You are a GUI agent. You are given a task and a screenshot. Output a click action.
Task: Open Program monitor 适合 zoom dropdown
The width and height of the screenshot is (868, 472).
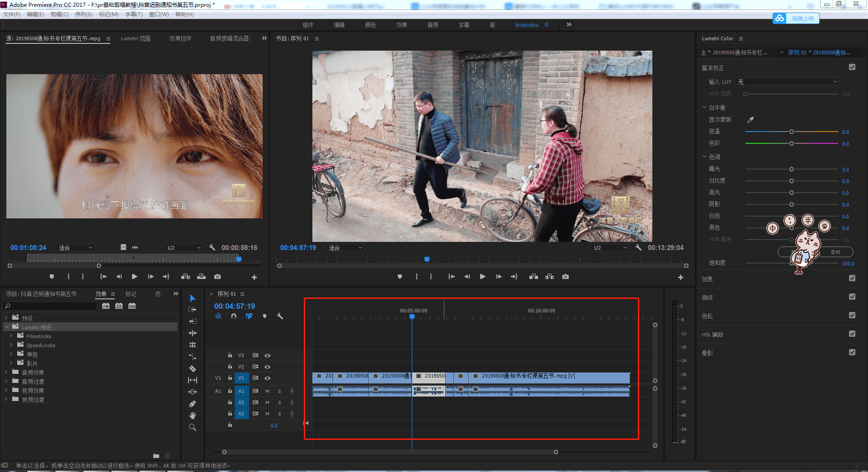[x=345, y=248]
